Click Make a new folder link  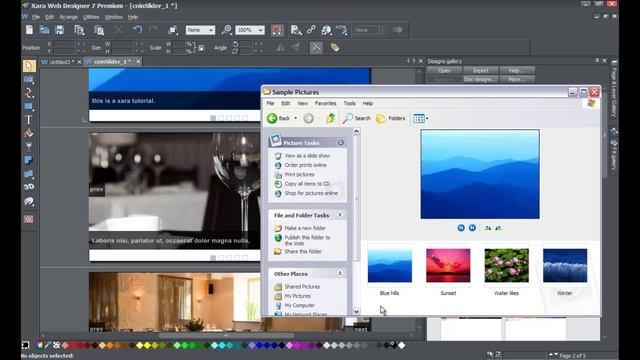[x=305, y=228]
